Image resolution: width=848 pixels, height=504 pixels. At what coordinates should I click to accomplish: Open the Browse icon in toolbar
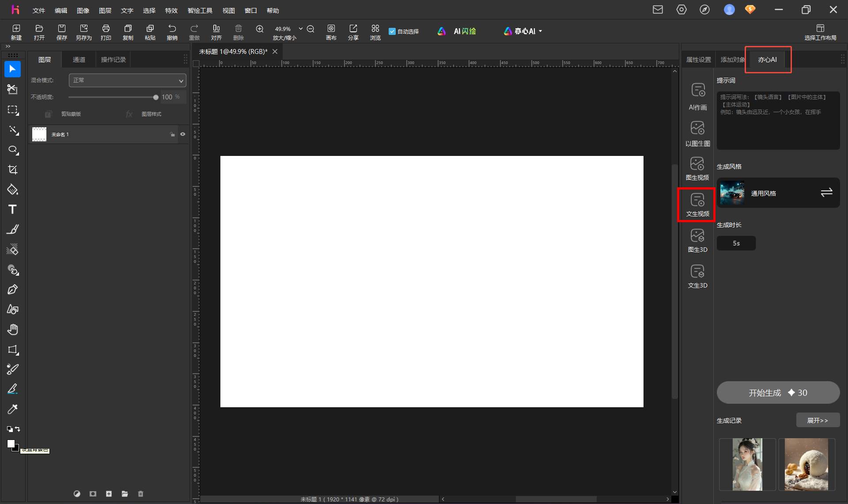coord(375,32)
